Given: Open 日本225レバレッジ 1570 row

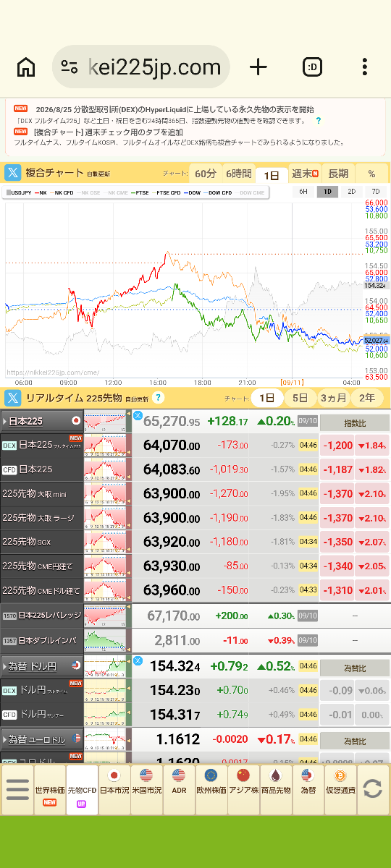Looking at the screenshot, I should pyautogui.click(x=195, y=616).
